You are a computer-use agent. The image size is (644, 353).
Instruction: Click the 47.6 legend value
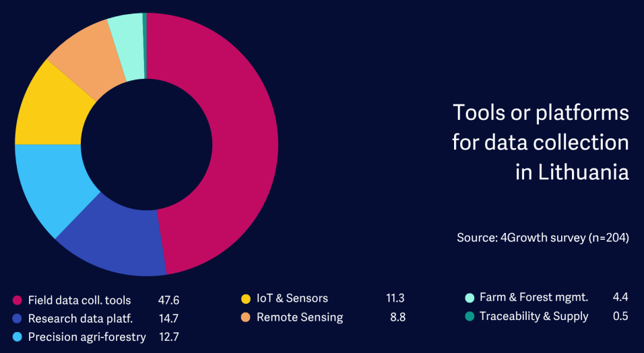pyautogui.click(x=168, y=300)
